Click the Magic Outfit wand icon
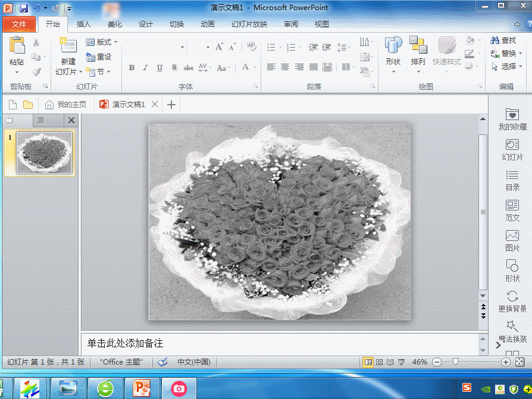This screenshot has height=399, width=532. tap(512, 326)
